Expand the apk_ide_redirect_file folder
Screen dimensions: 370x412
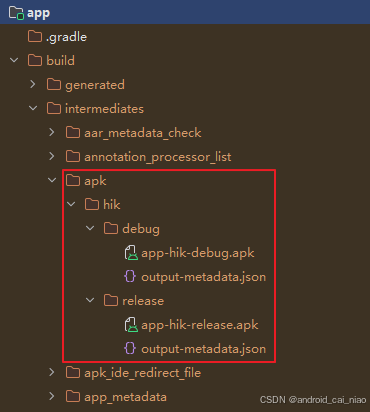52,372
